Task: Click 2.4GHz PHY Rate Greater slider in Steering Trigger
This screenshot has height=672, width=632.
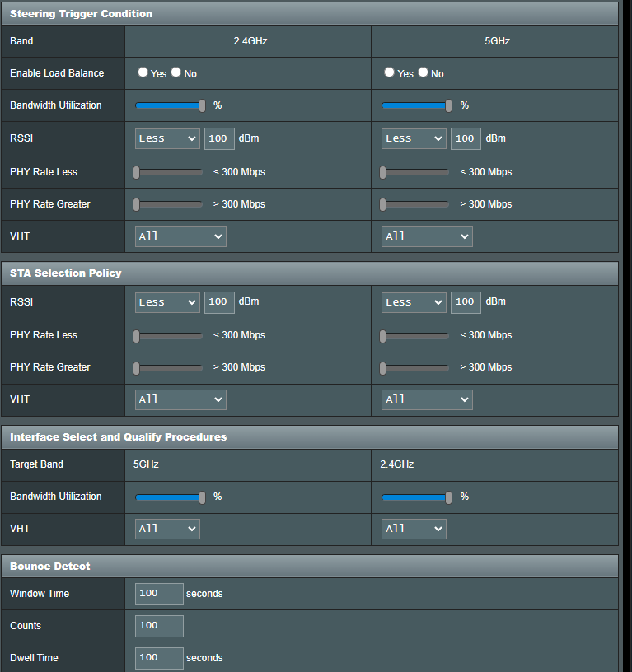Action: 168,204
